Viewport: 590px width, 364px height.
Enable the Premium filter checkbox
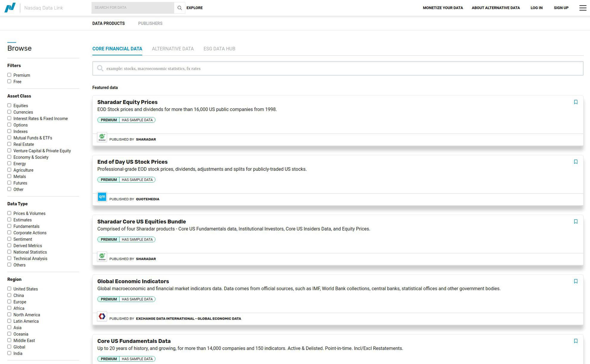(9, 75)
